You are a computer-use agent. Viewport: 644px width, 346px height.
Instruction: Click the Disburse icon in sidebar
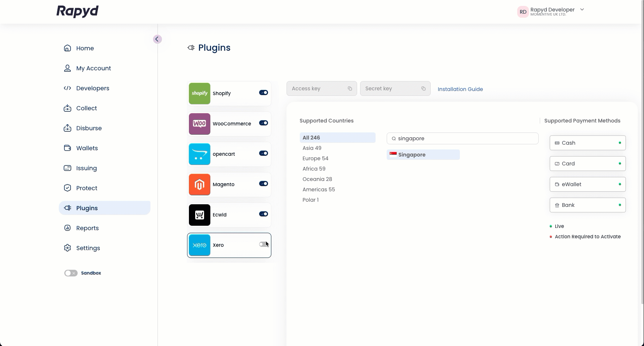(x=67, y=128)
